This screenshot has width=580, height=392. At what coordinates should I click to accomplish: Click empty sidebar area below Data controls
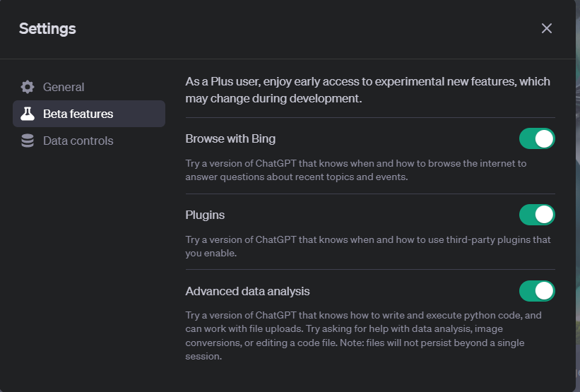tap(89, 259)
